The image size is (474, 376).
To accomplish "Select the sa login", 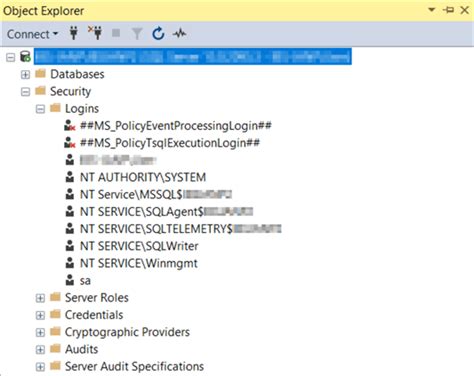I will point(85,281).
